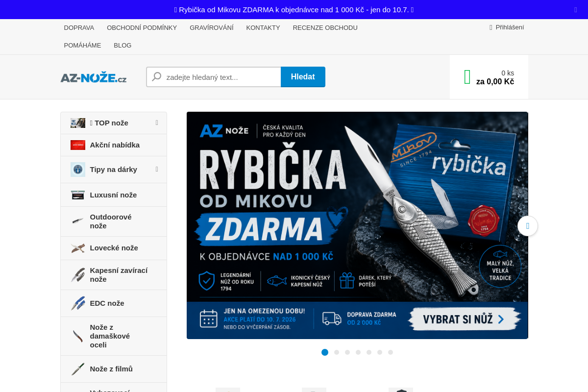
Task: Select fifth carousel dot
Action: pyautogui.click(x=369, y=352)
